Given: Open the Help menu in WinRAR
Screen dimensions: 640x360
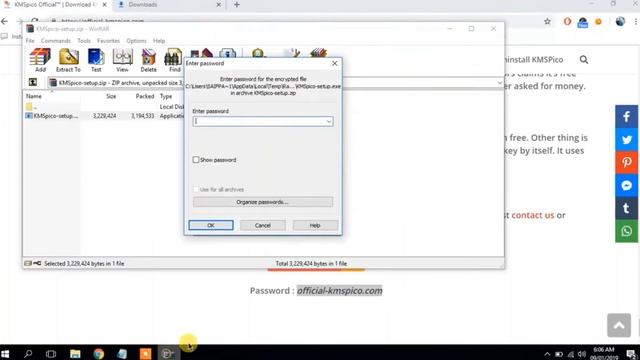Looking at the screenshot, I should pos(159,41).
